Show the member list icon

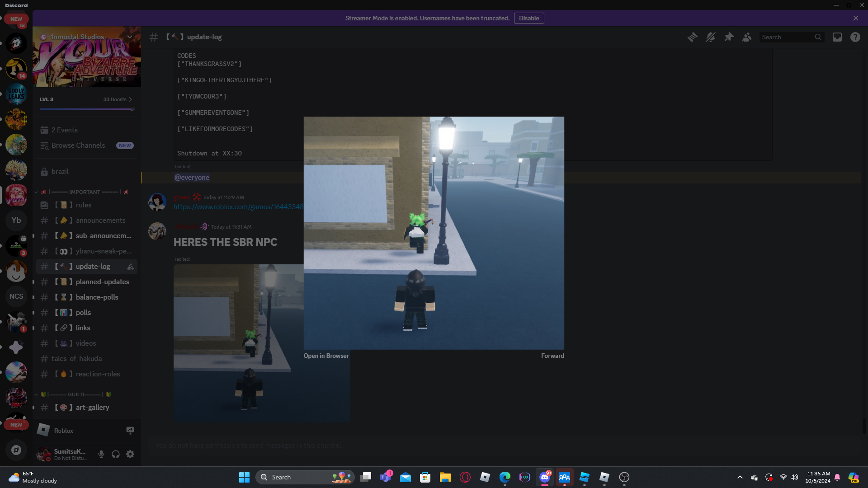pos(747,37)
